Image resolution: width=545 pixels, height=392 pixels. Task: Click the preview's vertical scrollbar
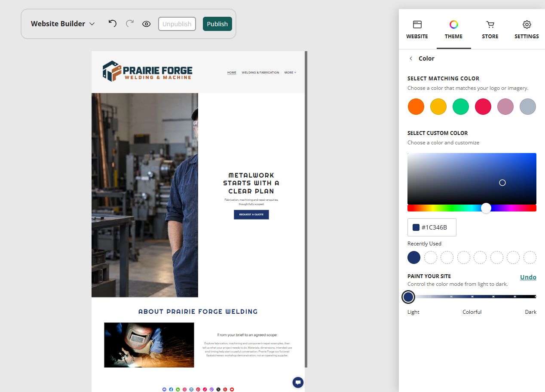pyautogui.click(x=306, y=209)
